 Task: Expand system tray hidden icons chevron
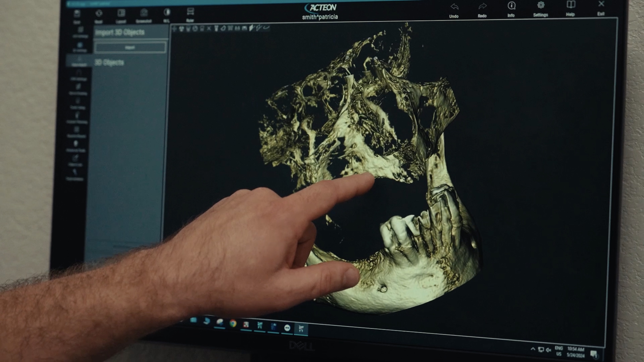pyautogui.click(x=533, y=349)
